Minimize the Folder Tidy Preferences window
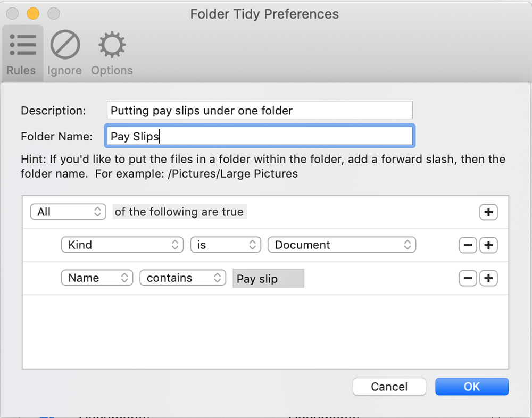Viewport: 532px width, 418px height. tap(33, 14)
